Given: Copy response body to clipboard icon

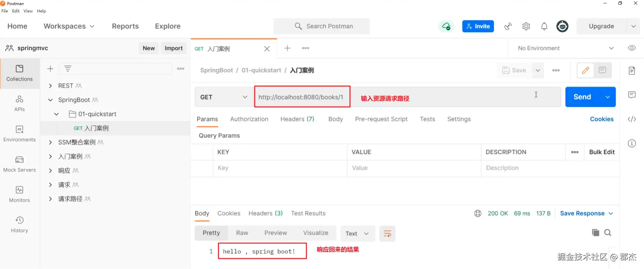Looking at the screenshot, I should point(596,233).
